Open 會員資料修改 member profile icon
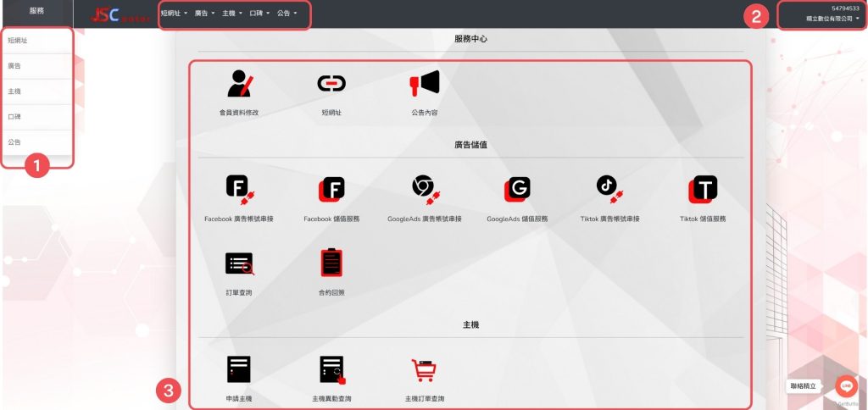Image resolution: width=868 pixels, height=410 pixels. 238,84
